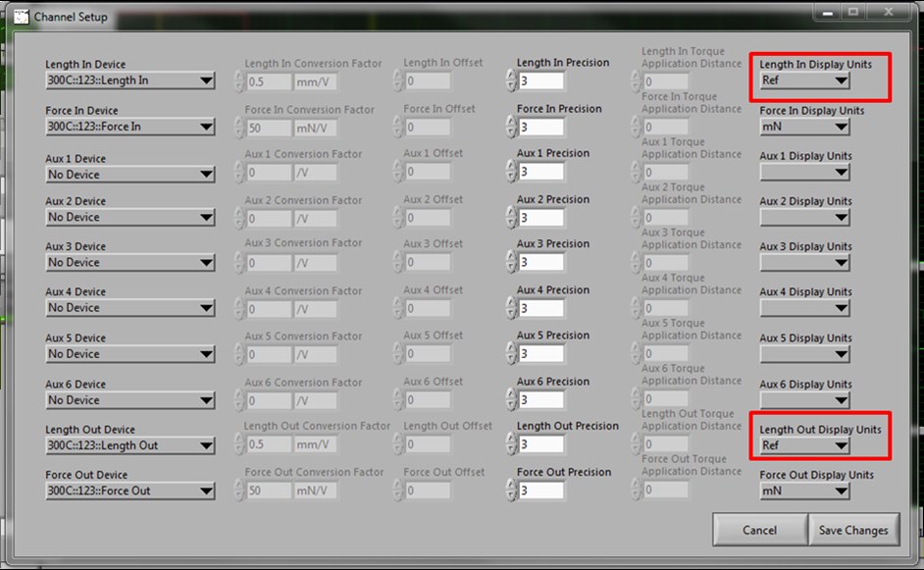Open the Aux 3 Device dropdown
The height and width of the screenshot is (570, 924).
(x=130, y=262)
